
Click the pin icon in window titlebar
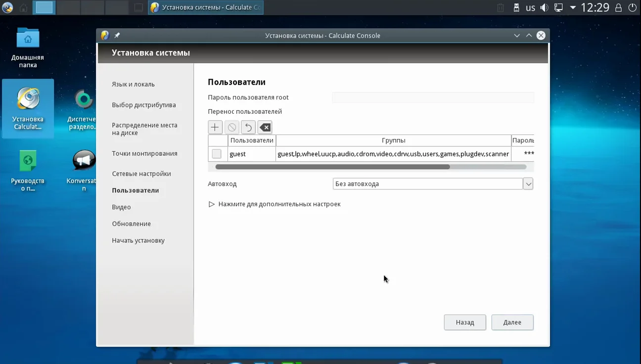pos(117,35)
